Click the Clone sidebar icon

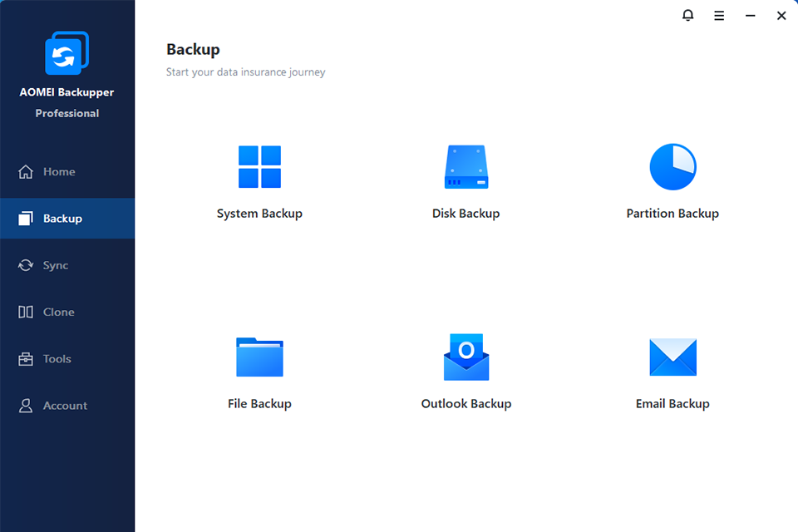26,312
